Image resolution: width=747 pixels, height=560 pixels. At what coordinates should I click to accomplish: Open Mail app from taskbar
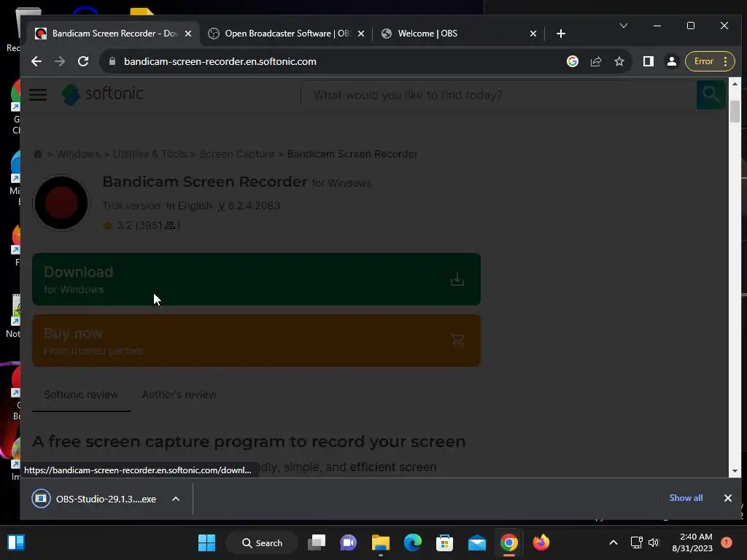click(477, 542)
